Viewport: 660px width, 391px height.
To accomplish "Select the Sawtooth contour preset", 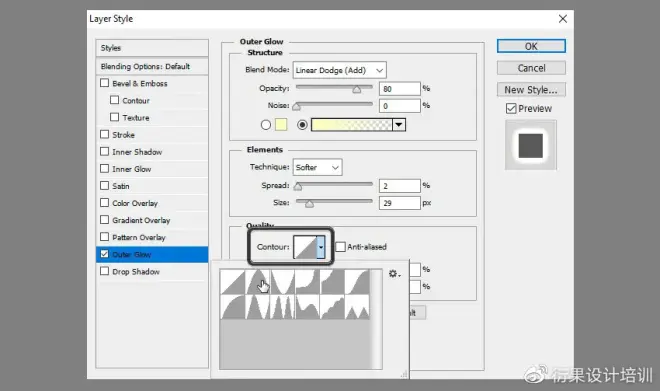I will click(357, 306).
